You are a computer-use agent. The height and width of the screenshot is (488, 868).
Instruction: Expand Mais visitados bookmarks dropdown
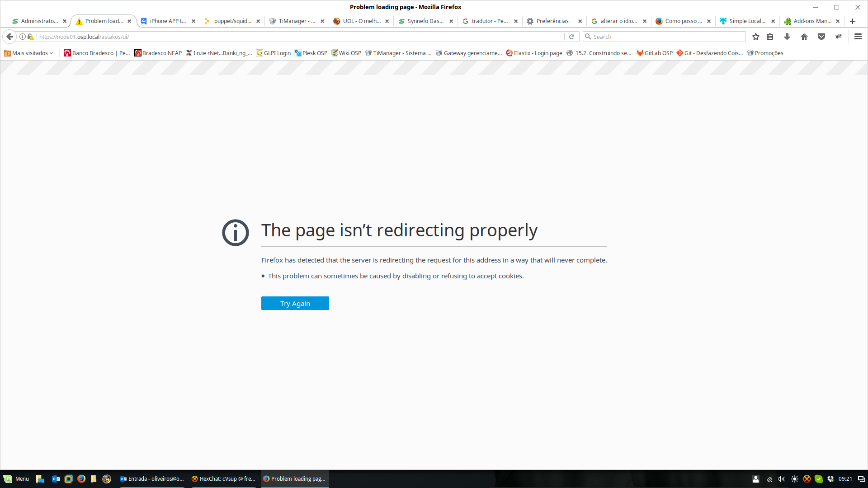coord(28,53)
